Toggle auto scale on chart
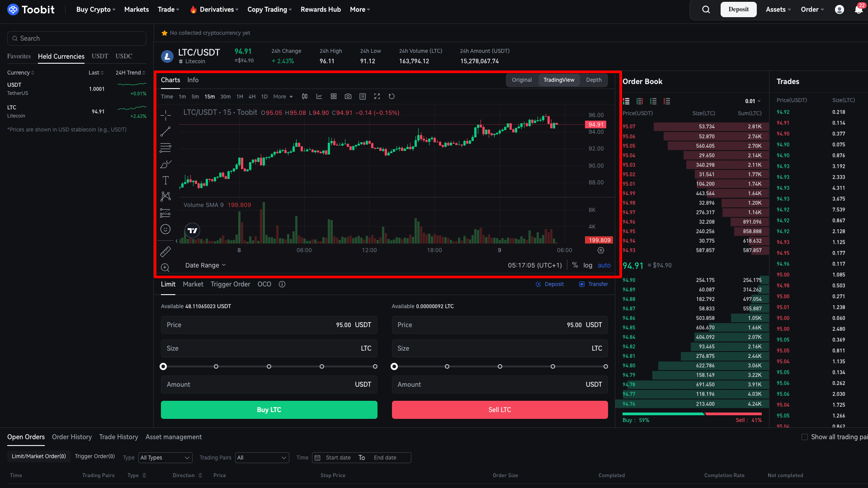868x488 pixels. click(x=604, y=265)
